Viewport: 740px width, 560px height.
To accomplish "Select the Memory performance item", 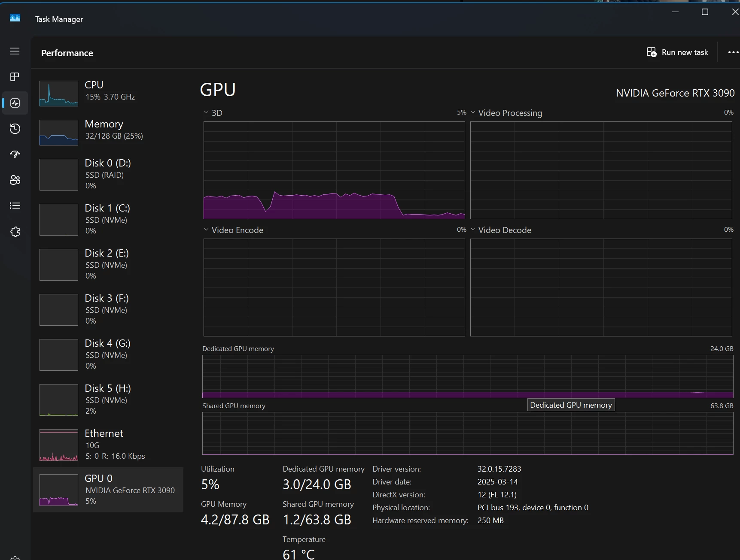I will coord(108,132).
